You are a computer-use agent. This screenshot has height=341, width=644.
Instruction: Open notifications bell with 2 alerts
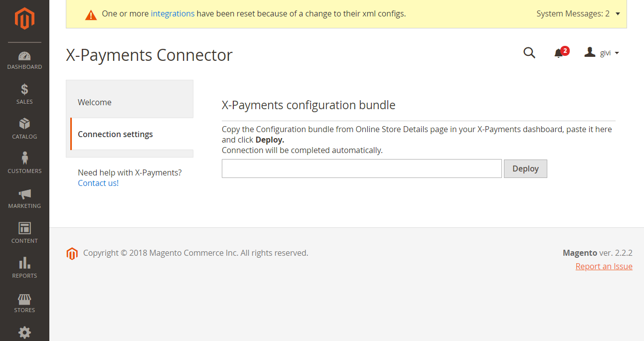561,52
